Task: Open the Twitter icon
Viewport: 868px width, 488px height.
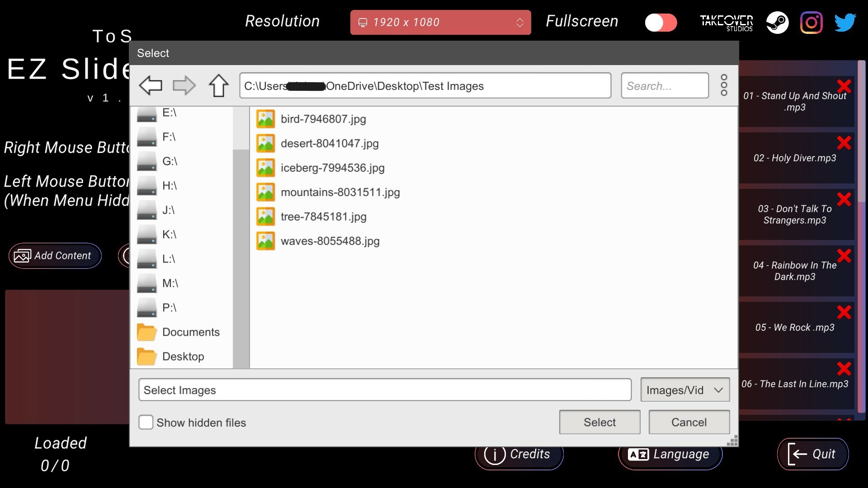Action: [845, 22]
